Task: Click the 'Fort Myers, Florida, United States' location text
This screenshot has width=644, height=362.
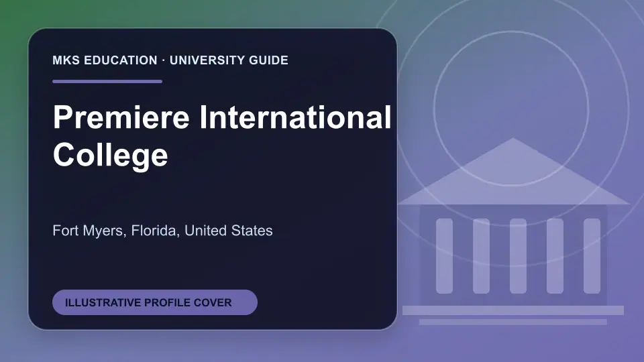Action: point(162,231)
